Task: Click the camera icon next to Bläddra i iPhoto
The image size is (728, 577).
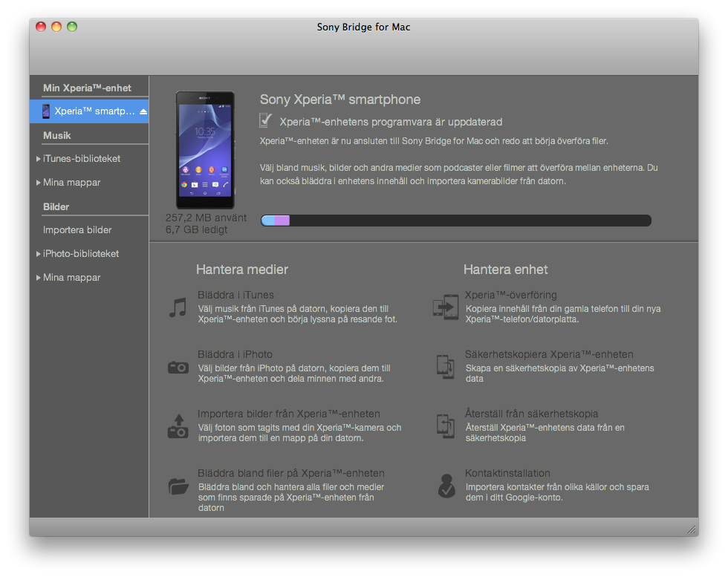Action: pyautogui.click(x=178, y=367)
